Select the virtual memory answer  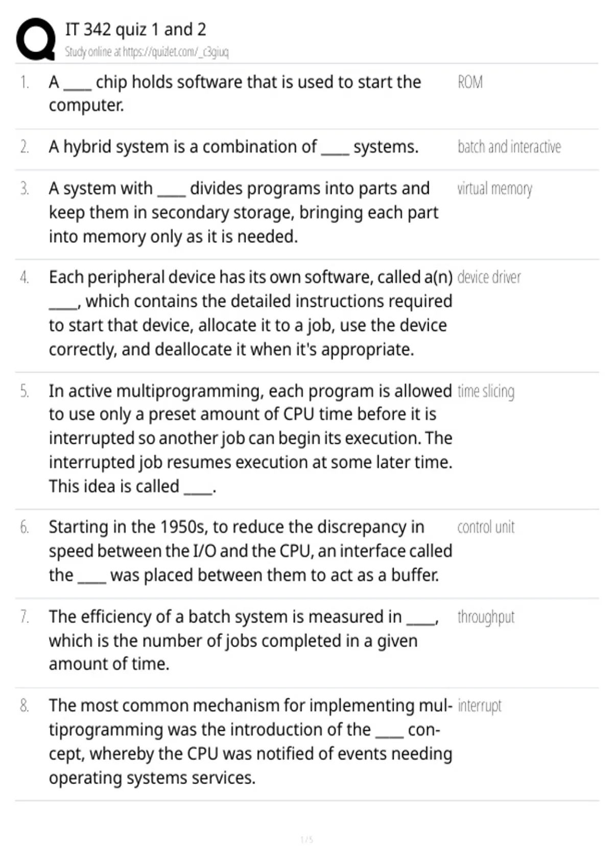pyautogui.click(x=494, y=189)
